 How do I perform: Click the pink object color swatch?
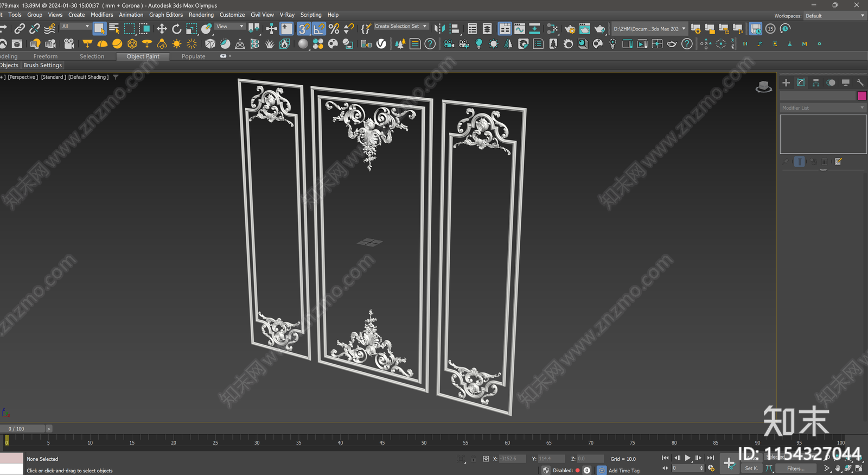tap(862, 96)
